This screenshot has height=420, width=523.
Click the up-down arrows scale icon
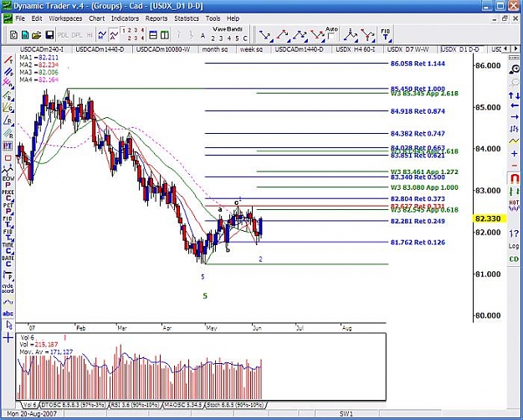click(x=514, y=95)
